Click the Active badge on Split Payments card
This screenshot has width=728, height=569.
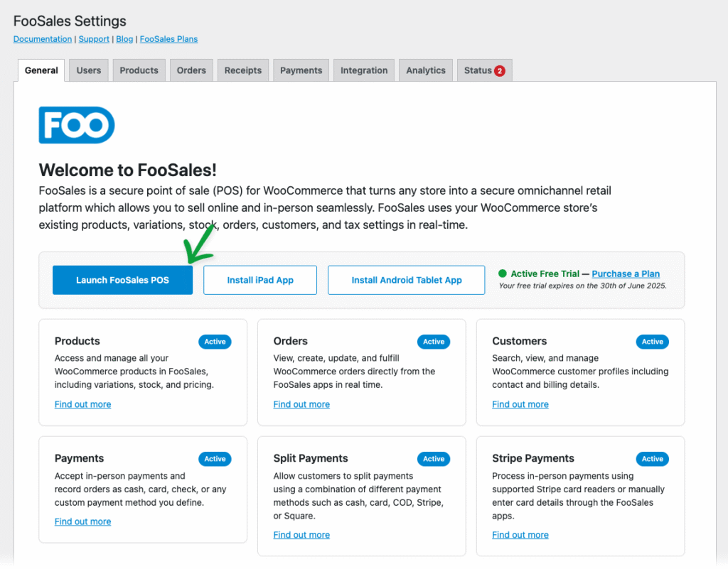point(434,459)
